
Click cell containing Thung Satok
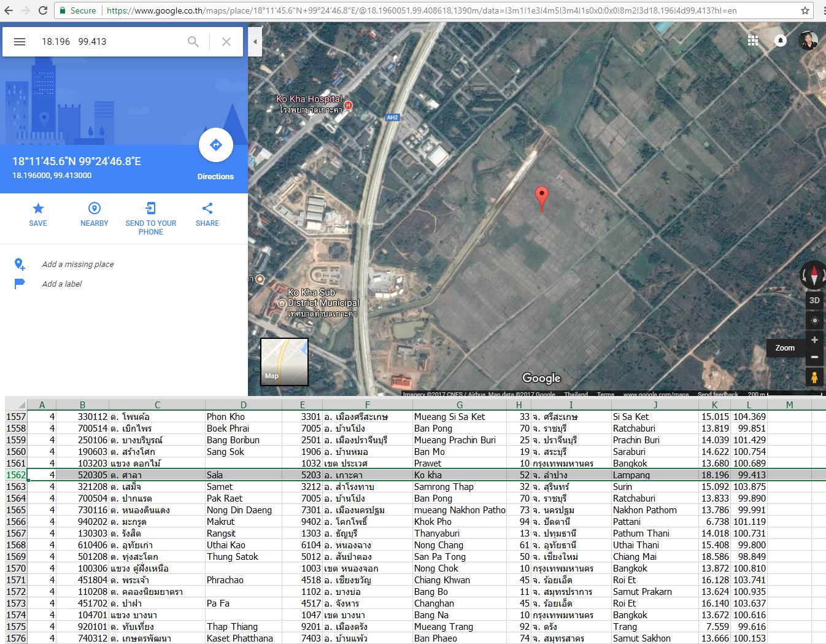[243, 557]
